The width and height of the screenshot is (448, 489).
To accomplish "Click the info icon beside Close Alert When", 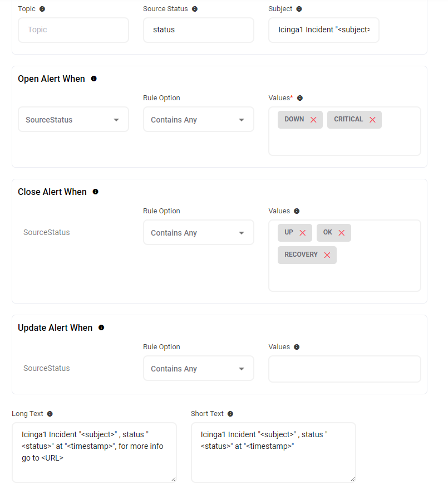I will click(95, 192).
